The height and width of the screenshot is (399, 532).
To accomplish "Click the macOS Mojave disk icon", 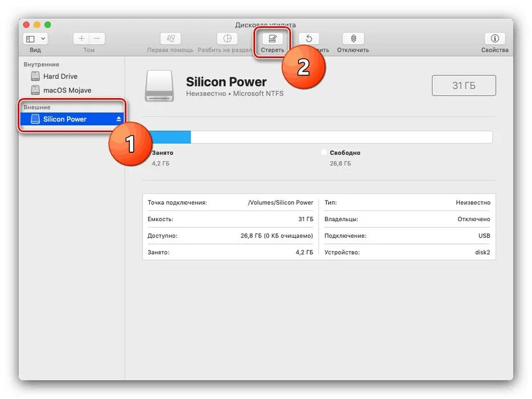I will 35,90.
